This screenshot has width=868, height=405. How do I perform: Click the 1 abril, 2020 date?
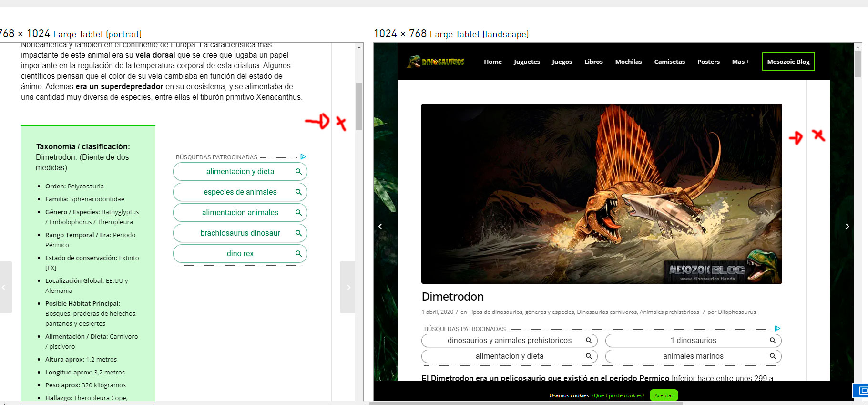point(437,312)
